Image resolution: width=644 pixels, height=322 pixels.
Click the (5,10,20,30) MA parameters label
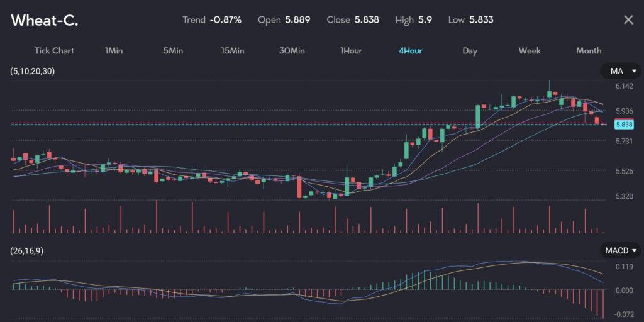[32, 71]
